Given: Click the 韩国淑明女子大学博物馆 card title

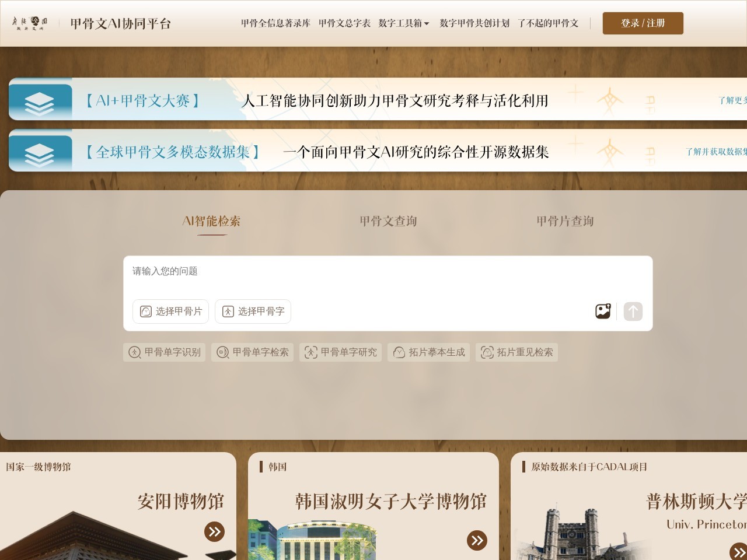Looking at the screenshot, I should [x=390, y=501].
